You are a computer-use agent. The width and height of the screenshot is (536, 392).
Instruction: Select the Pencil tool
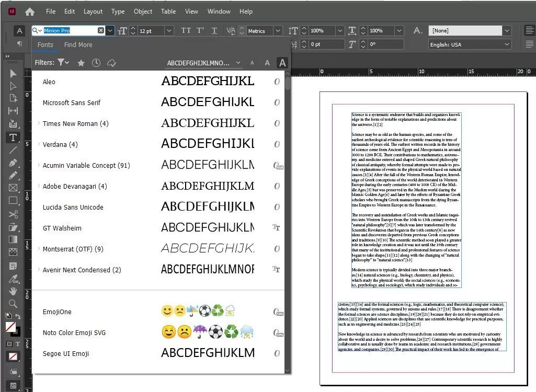[13, 175]
